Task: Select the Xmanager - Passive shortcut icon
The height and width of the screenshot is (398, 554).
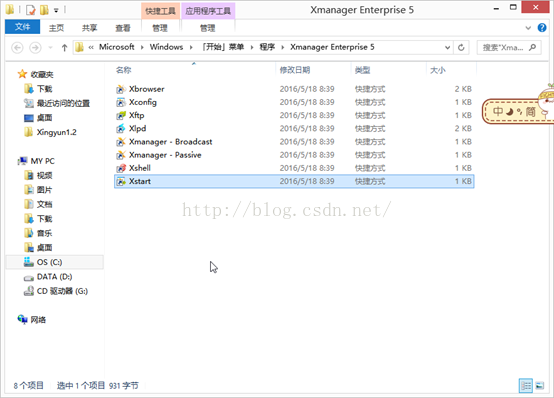Action: (x=121, y=155)
